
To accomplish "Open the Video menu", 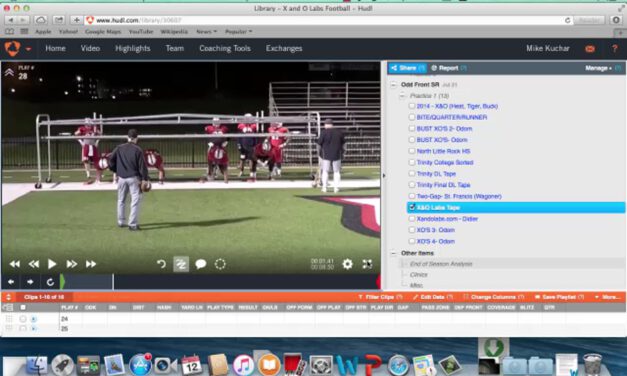I will coord(90,48).
